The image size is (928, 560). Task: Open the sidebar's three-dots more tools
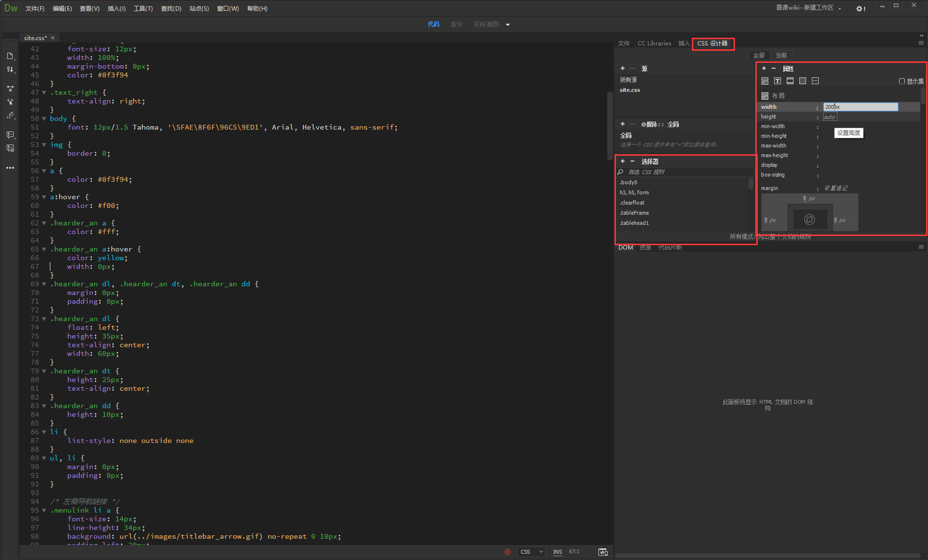10,168
